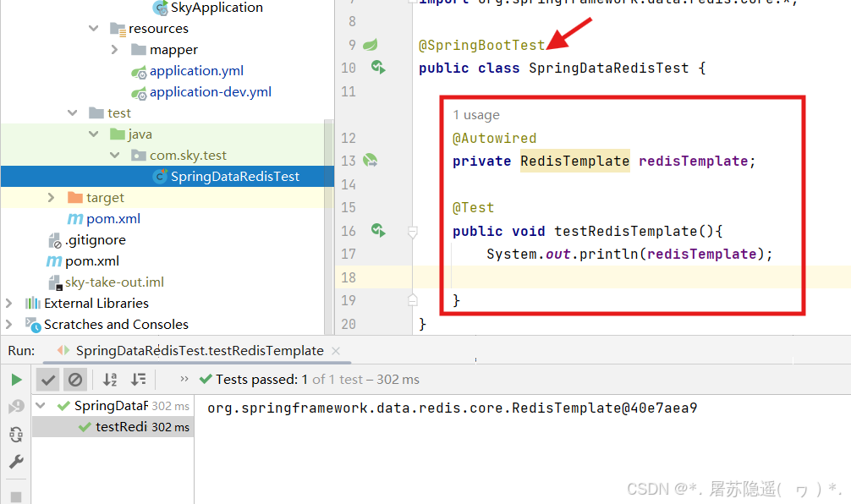Screen dimensions: 851x504
Task: Click the @SpringBootTest annotation
Action: [481, 45]
